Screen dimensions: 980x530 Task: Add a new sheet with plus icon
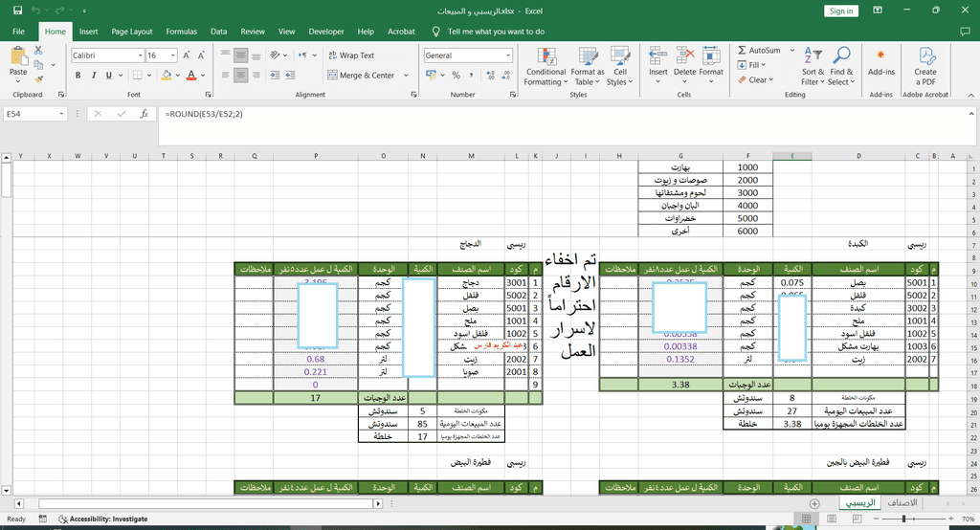tap(814, 503)
